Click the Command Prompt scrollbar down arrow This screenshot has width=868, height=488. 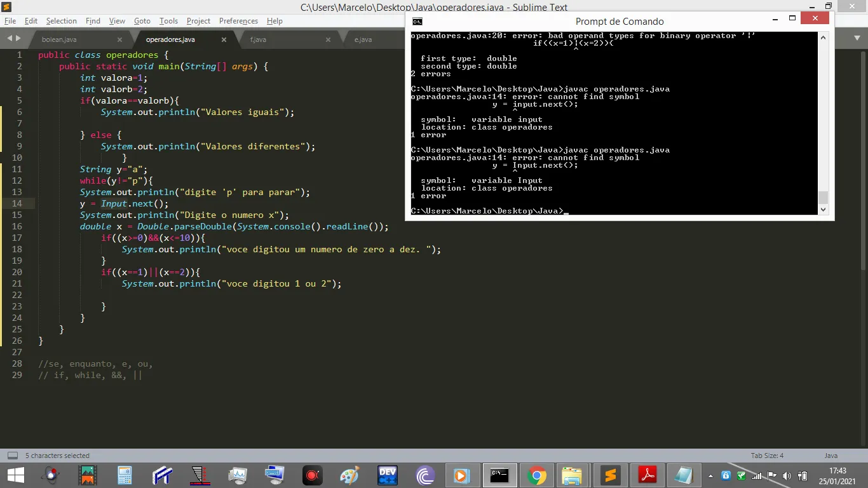823,209
